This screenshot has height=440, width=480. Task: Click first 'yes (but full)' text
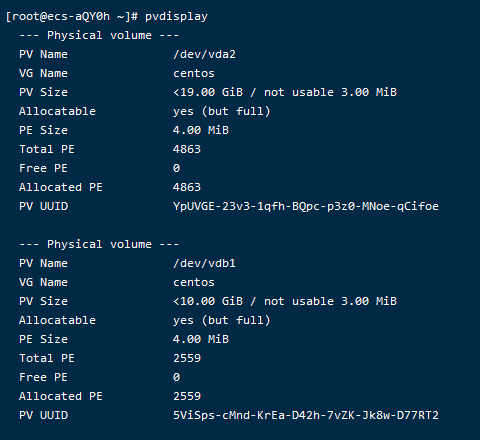tap(222, 111)
